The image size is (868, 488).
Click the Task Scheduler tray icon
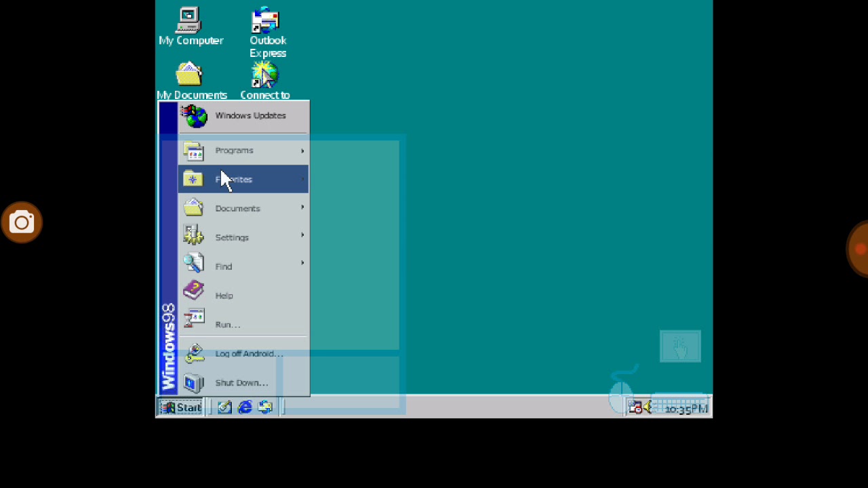(635, 407)
